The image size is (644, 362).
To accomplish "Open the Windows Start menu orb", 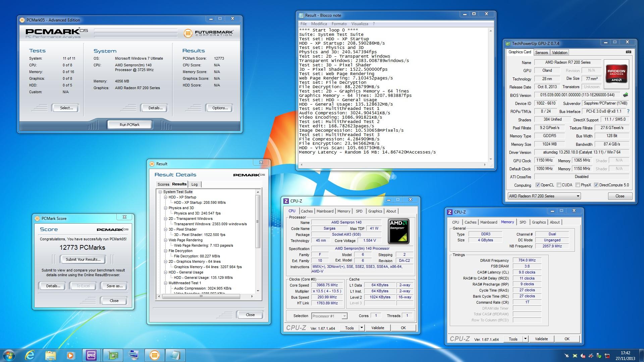I will (9, 355).
